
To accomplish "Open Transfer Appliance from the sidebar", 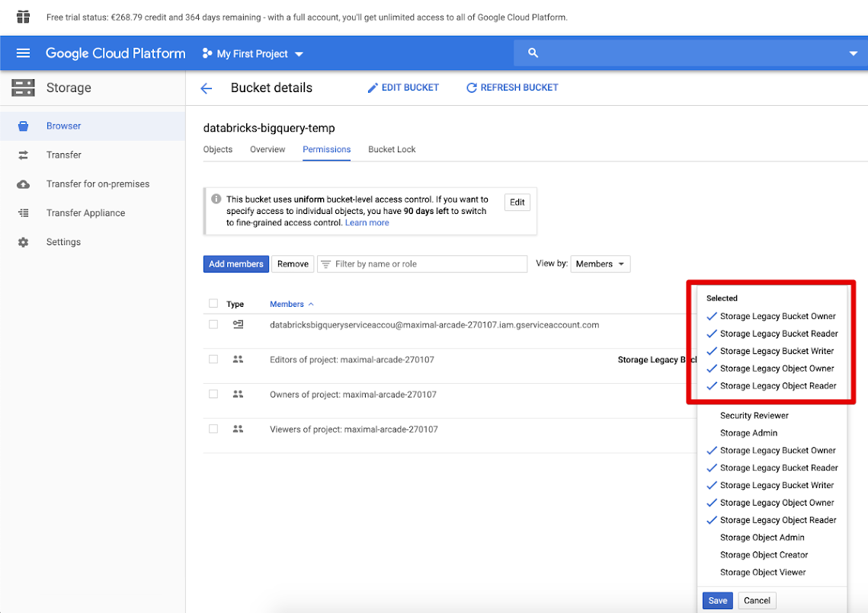I will [86, 212].
